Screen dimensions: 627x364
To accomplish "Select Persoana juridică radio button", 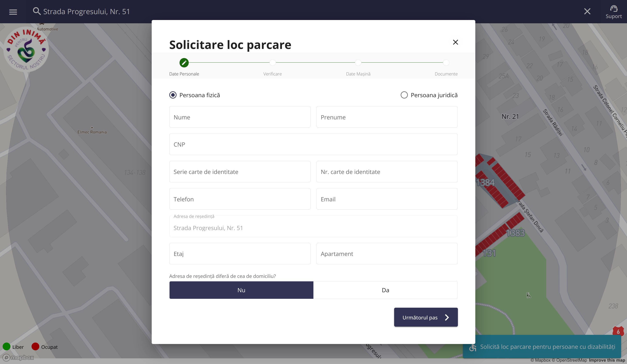I will [404, 95].
